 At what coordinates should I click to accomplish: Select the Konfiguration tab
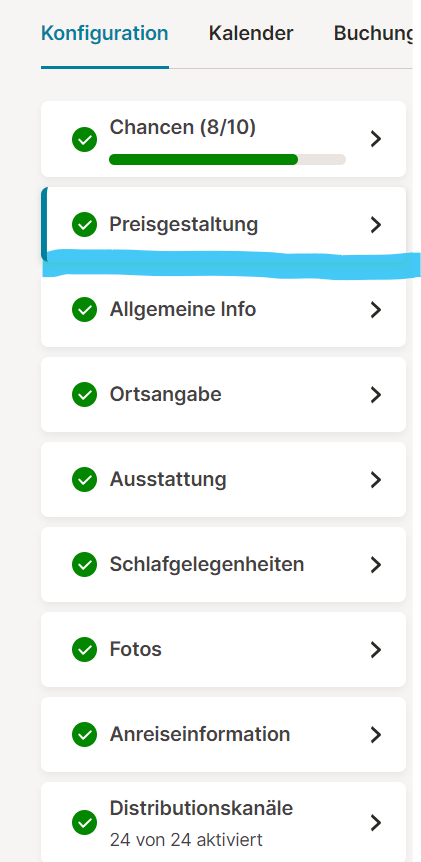tap(104, 34)
